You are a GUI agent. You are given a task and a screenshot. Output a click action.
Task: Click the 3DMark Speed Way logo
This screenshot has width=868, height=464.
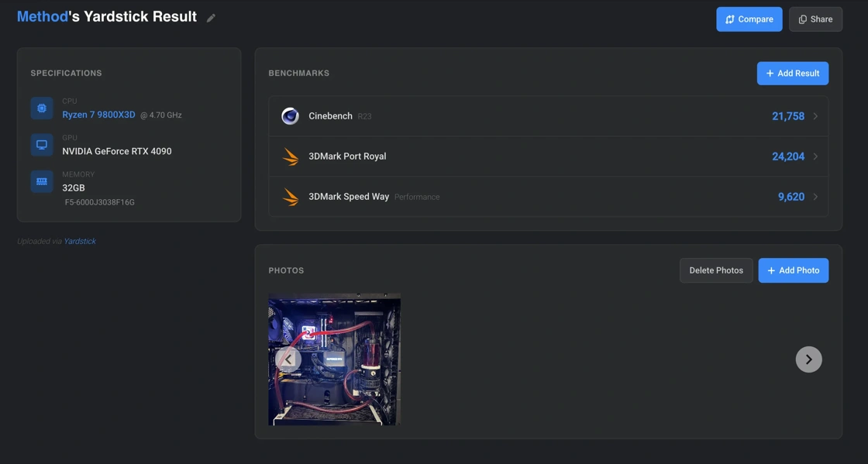[291, 197]
